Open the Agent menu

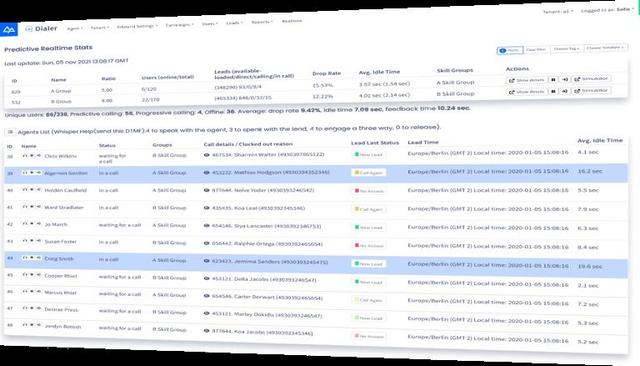[75, 29]
